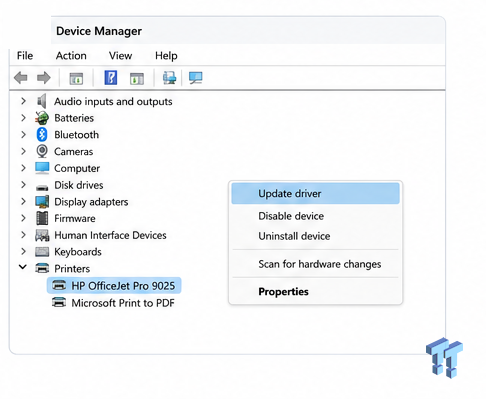Click the HP OfficeJet Pro 9025 printer icon
The image size is (486, 399).
pos(59,285)
